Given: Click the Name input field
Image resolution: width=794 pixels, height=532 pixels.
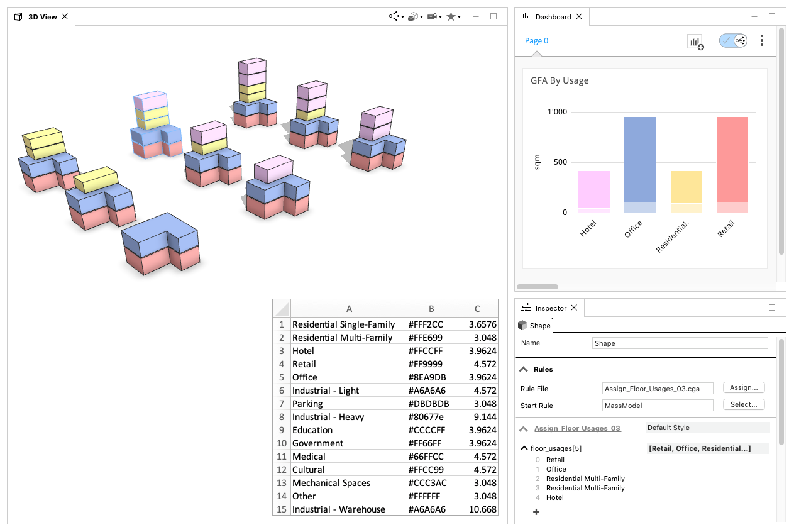Looking at the screenshot, I should pos(680,343).
